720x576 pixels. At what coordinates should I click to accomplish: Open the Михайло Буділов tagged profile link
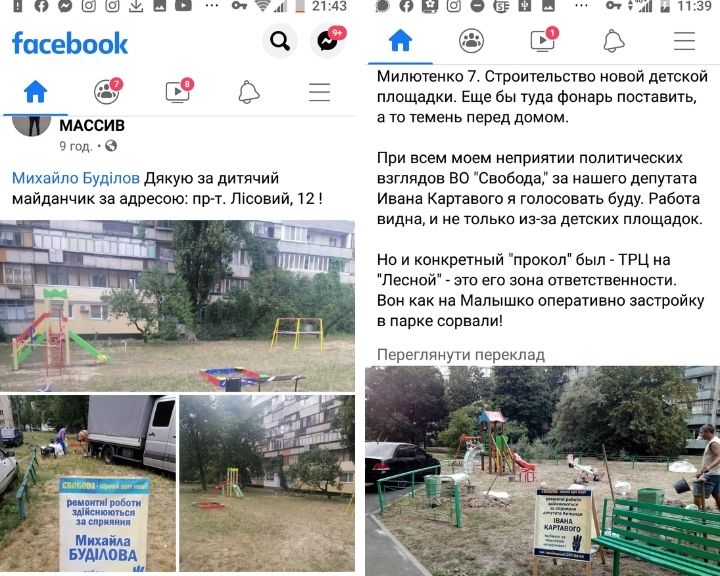76,178
